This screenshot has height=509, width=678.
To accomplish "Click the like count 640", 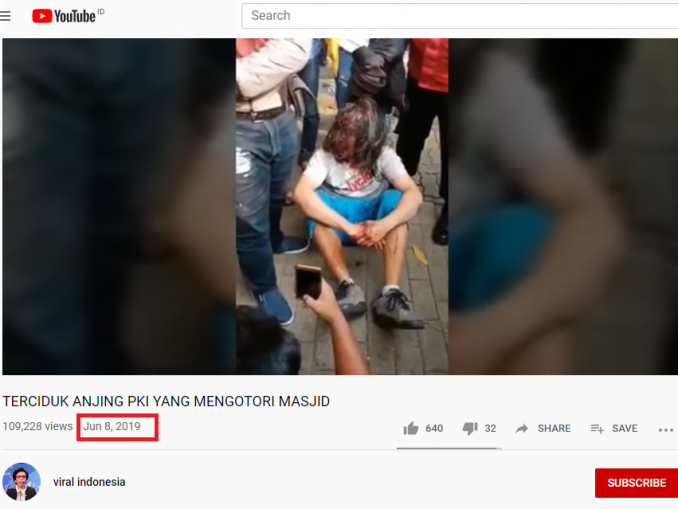I will point(434,428).
